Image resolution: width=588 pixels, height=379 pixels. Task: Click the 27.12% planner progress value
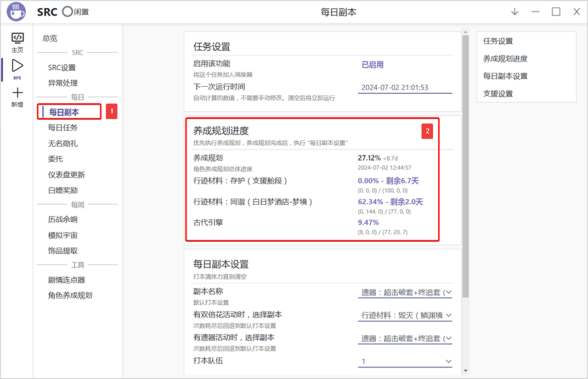click(369, 158)
